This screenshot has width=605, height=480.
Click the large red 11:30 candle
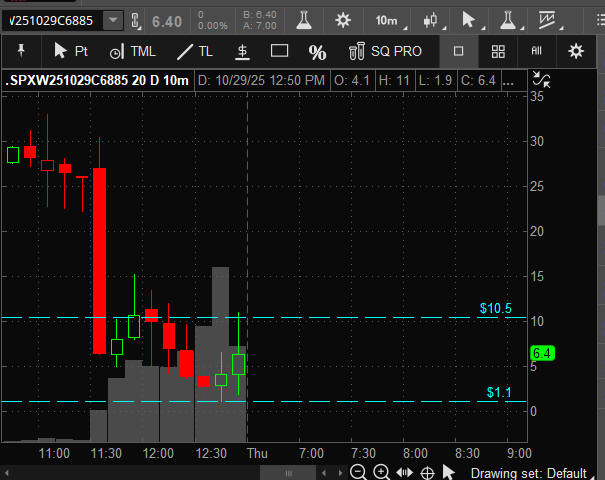pos(100,260)
